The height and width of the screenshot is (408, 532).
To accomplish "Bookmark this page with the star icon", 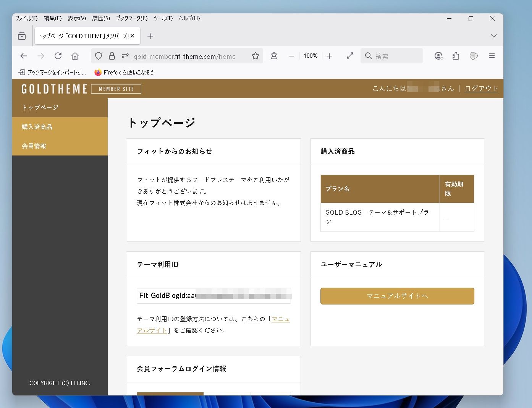I will tap(255, 56).
